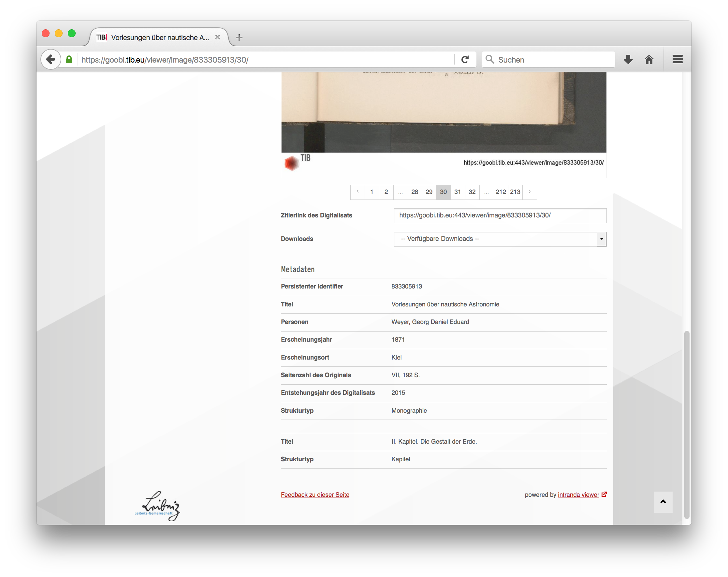Close the Vorlesungen über nautische tab
Image resolution: width=728 pixels, height=577 pixels.
tap(218, 37)
